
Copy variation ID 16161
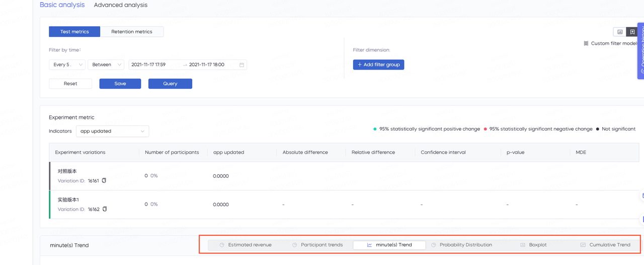pos(104,180)
